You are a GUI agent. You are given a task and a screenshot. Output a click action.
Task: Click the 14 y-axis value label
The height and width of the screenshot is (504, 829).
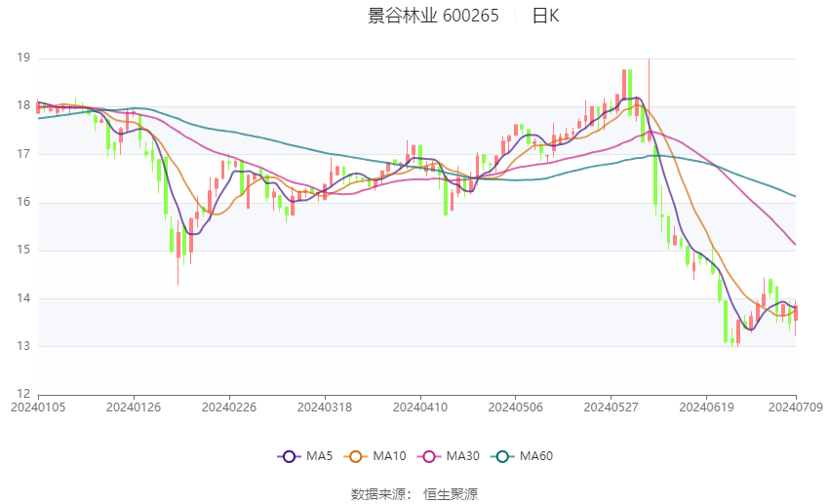(23, 298)
